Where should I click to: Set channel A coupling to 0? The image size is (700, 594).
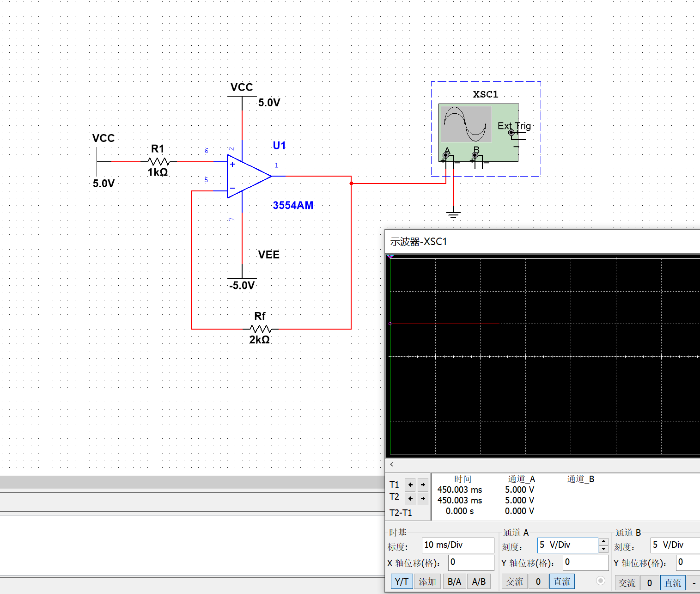[538, 582]
